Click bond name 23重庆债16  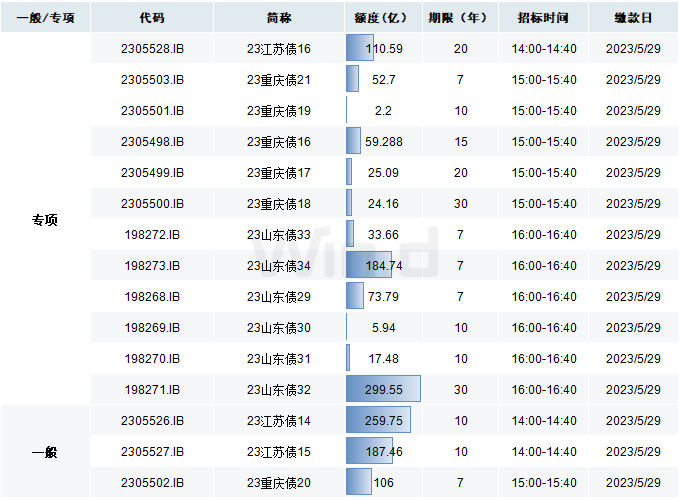(279, 142)
